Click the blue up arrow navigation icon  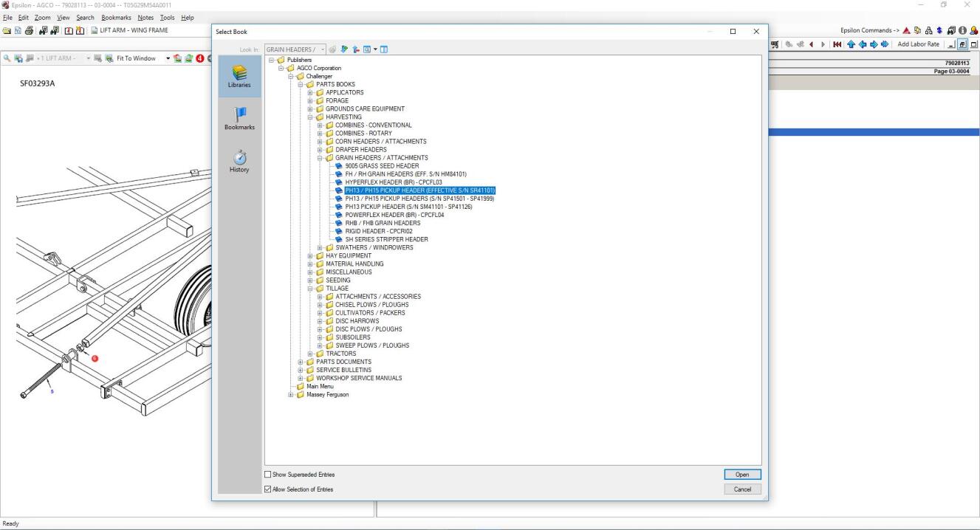852,44
